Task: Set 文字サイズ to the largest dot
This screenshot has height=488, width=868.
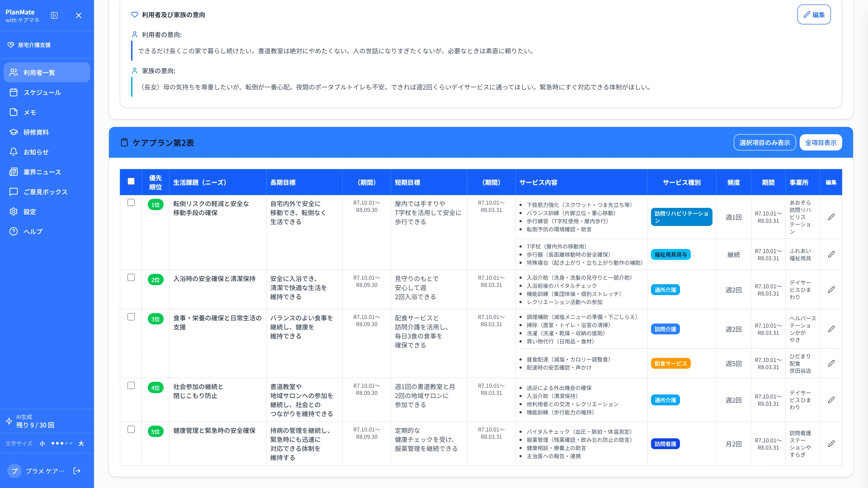Action: coord(71,443)
